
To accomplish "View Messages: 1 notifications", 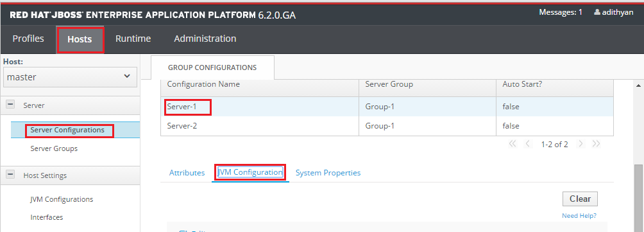I will (x=561, y=12).
